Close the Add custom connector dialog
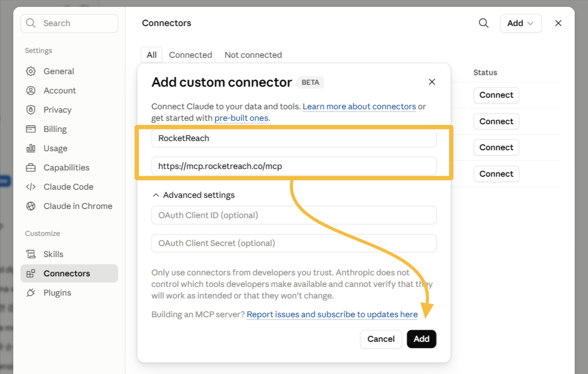Image resolution: width=588 pixels, height=374 pixels. 432,82
